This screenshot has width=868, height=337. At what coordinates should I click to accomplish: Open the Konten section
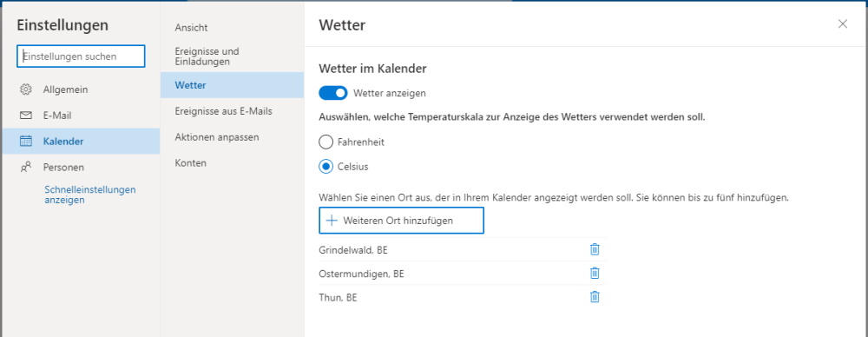click(190, 163)
